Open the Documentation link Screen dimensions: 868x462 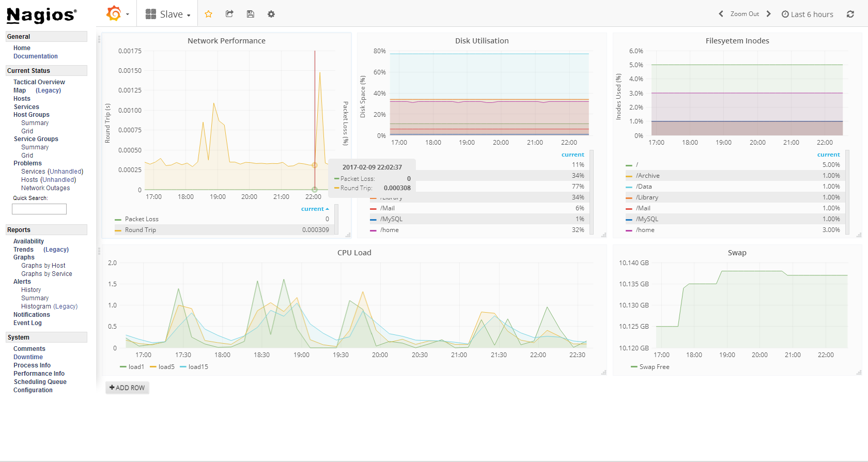click(36, 56)
